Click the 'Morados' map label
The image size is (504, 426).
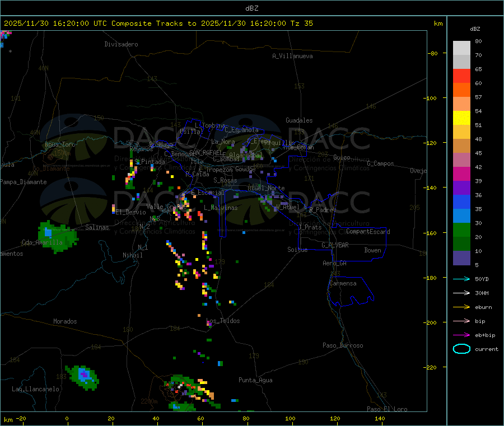65,321
